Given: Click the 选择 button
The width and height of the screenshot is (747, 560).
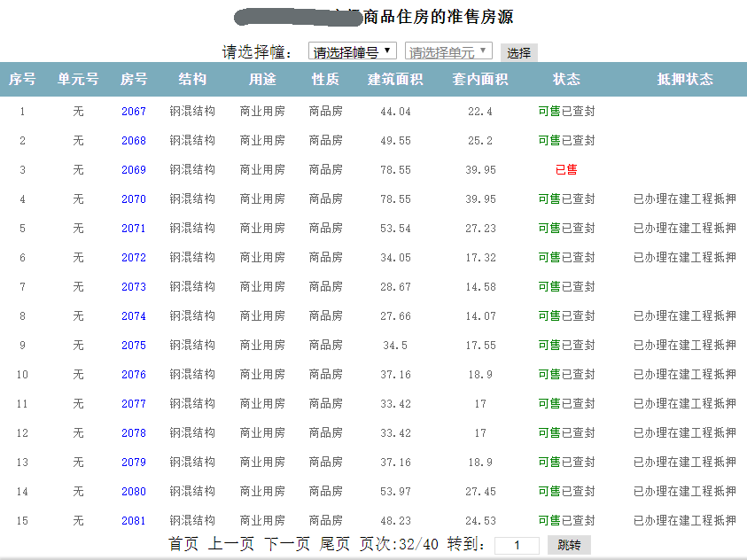Looking at the screenshot, I should tap(518, 52).
